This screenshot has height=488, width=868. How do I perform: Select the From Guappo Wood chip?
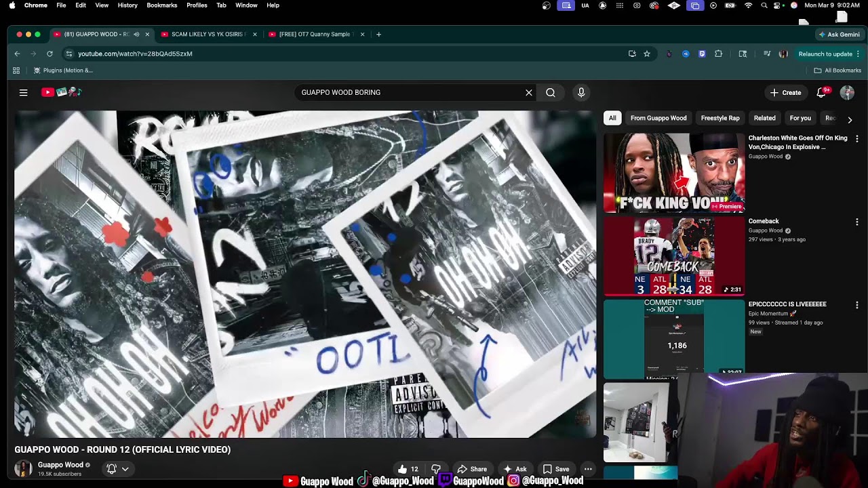658,118
